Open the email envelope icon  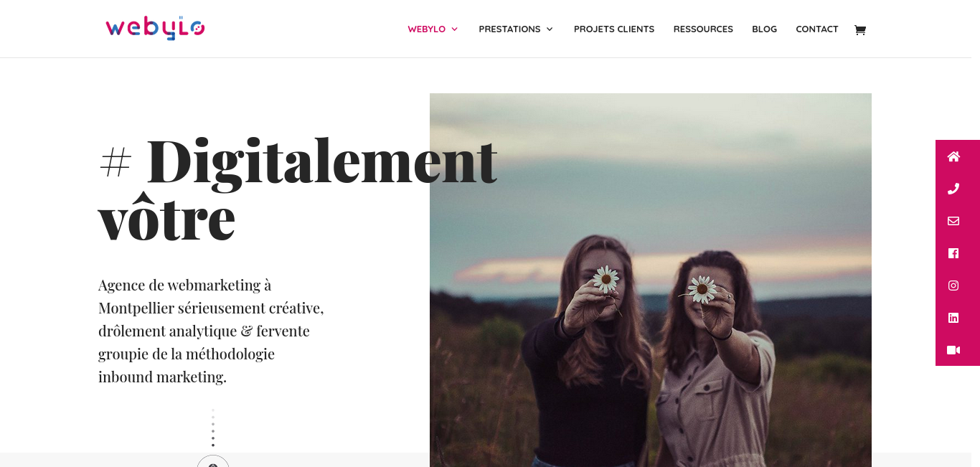(953, 221)
